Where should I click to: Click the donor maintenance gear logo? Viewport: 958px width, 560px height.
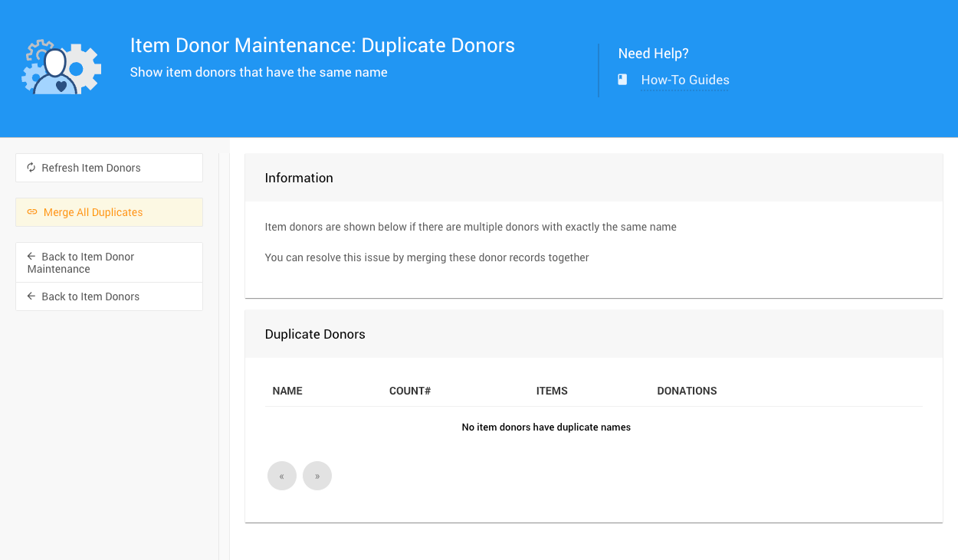[x=61, y=67]
